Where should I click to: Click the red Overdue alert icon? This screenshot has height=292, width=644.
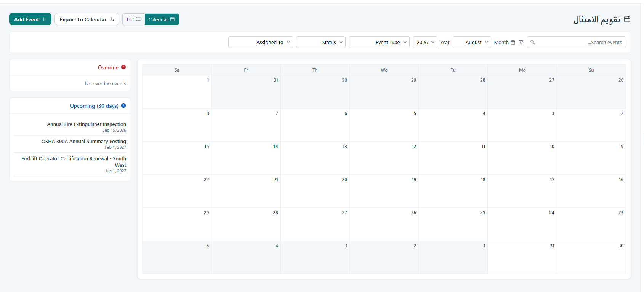pyautogui.click(x=123, y=67)
